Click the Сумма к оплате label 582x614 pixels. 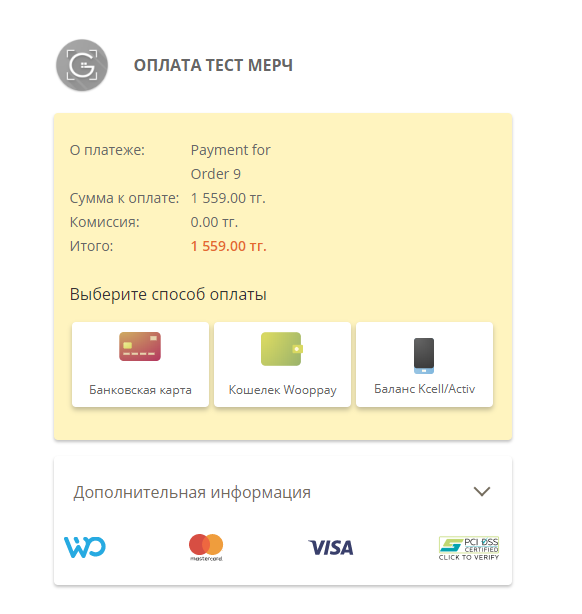pyautogui.click(x=124, y=198)
